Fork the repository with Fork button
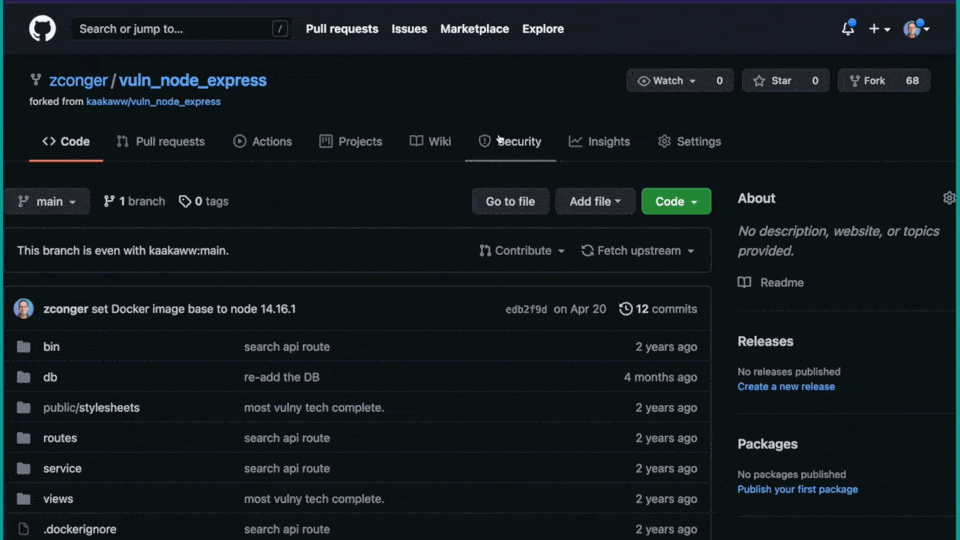This screenshot has height=540, width=960. (866, 81)
